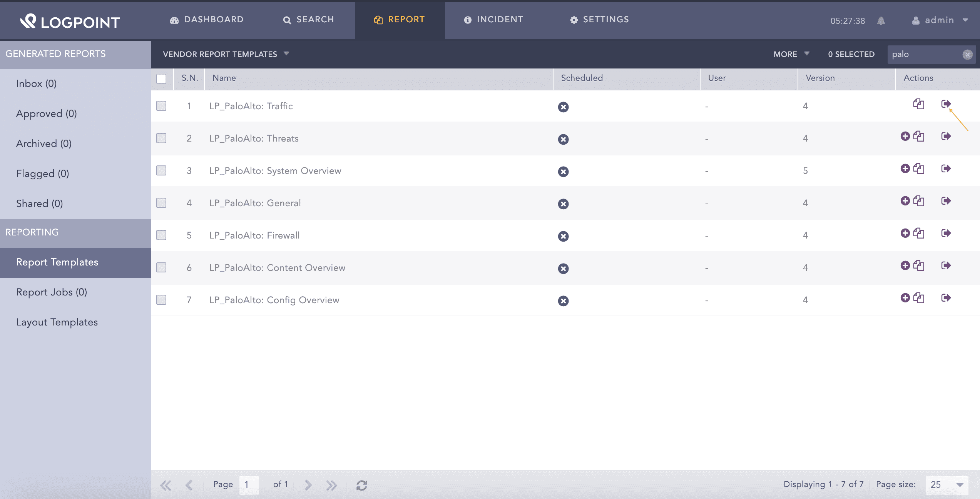Clone the LP_PaloAlto: System Overview template
Screen dimensions: 980x499
(x=919, y=169)
